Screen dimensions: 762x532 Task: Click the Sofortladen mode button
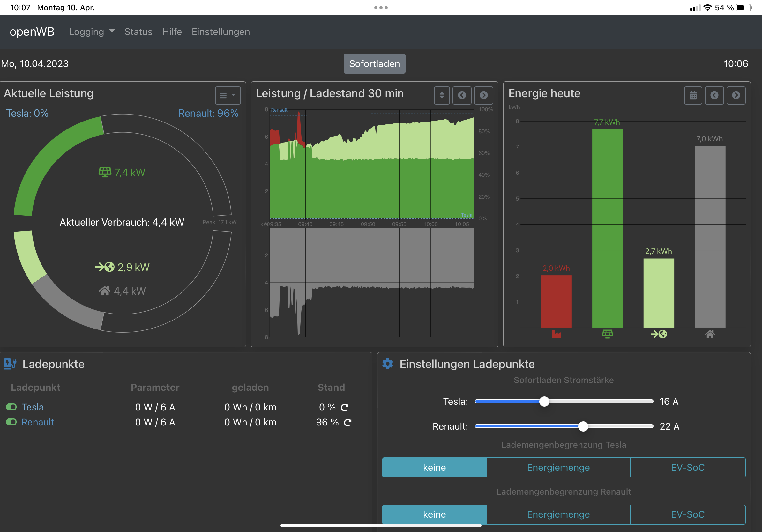click(374, 64)
